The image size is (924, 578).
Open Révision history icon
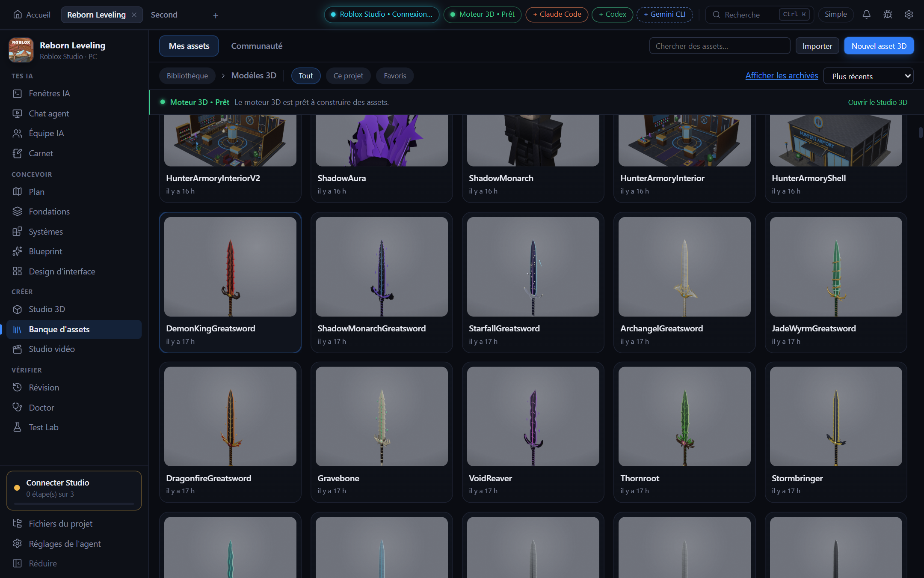(x=17, y=387)
